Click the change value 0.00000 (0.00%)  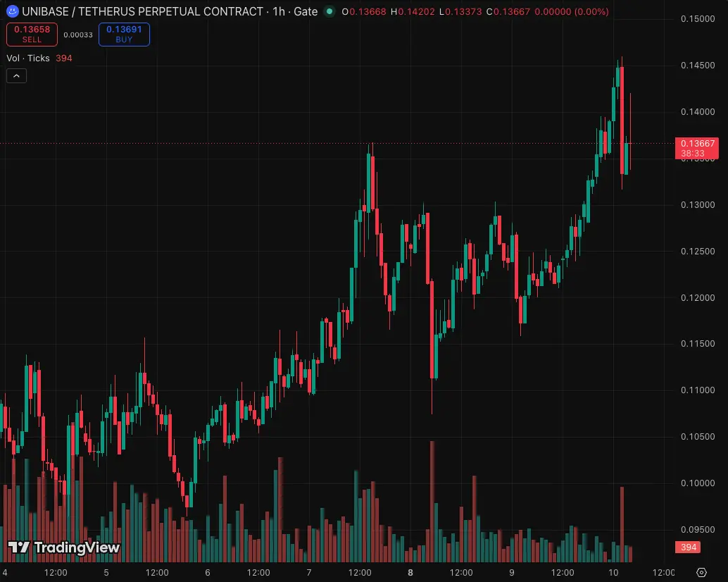[572, 11]
